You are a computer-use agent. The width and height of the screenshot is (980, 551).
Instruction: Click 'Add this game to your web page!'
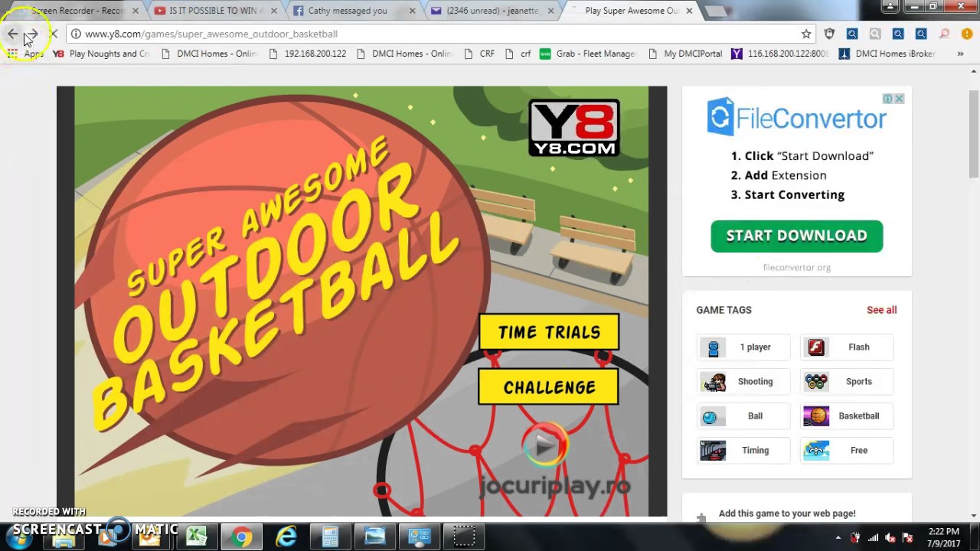[787, 514]
